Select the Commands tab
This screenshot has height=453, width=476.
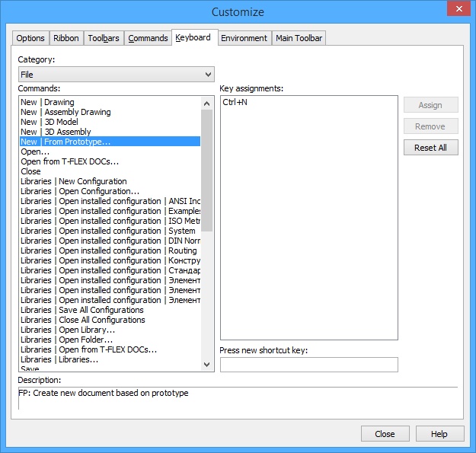148,38
